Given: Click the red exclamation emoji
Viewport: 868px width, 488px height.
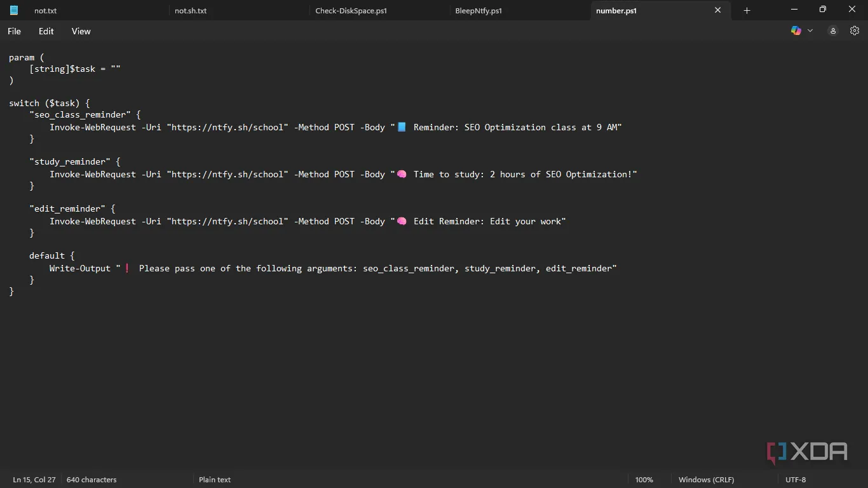Looking at the screenshot, I should tap(127, 268).
